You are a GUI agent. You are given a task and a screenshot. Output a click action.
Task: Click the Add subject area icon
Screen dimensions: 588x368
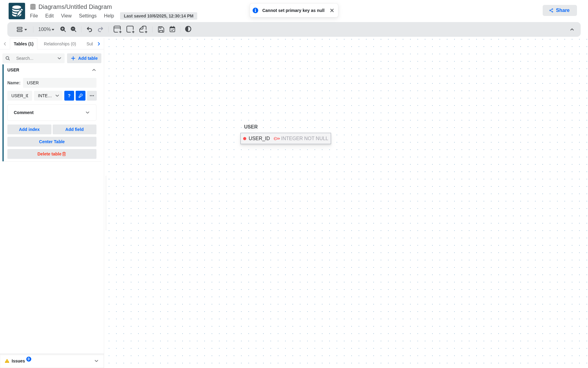[x=130, y=29]
